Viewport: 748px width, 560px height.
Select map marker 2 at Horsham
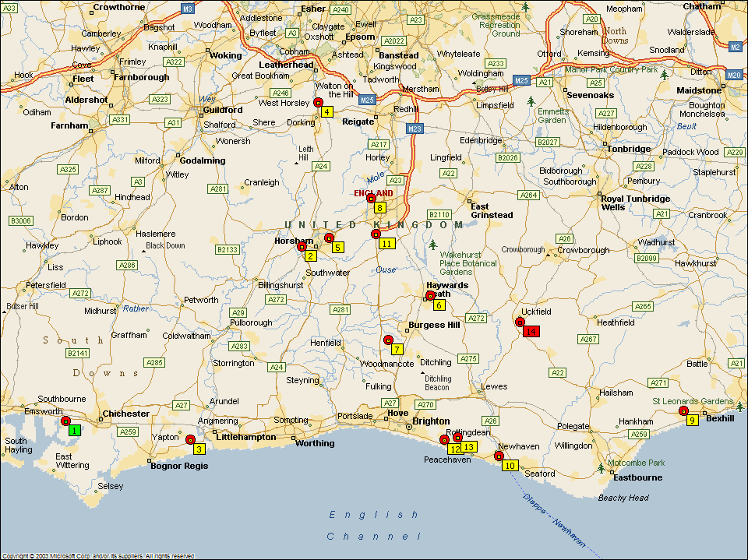pos(310,255)
